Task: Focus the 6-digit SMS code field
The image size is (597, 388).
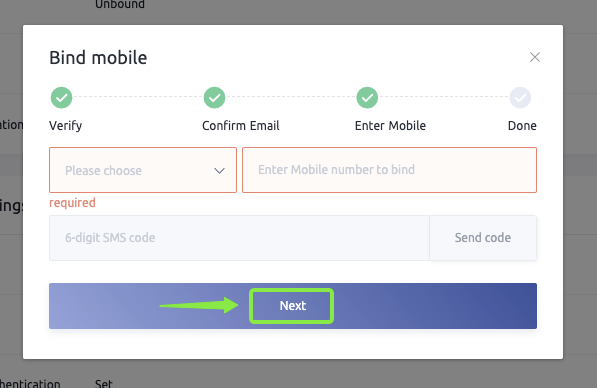Action: [239, 238]
